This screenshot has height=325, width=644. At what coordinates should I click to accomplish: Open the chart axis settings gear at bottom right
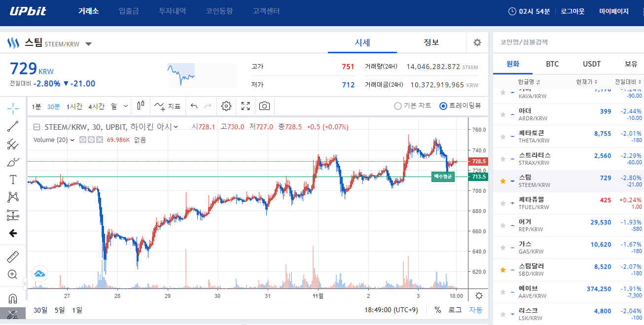(478, 296)
